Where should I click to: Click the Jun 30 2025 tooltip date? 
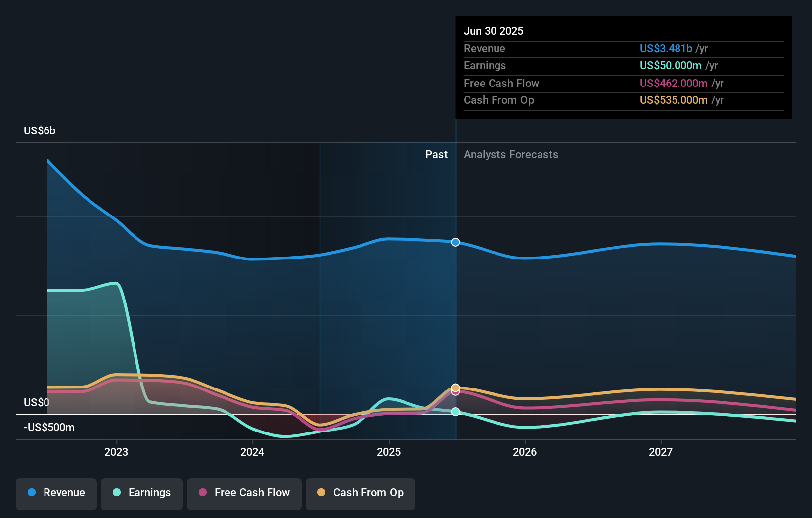pyautogui.click(x=494, y=31)
